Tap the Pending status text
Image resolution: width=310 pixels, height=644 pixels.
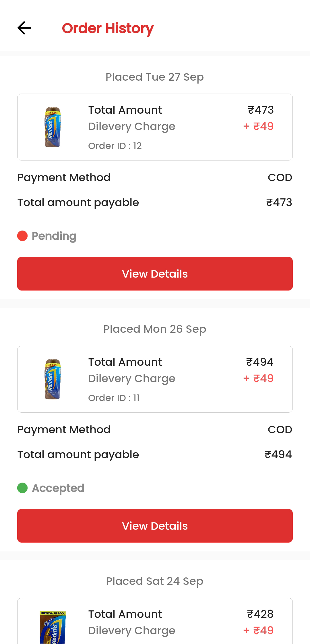coord(54,236)
